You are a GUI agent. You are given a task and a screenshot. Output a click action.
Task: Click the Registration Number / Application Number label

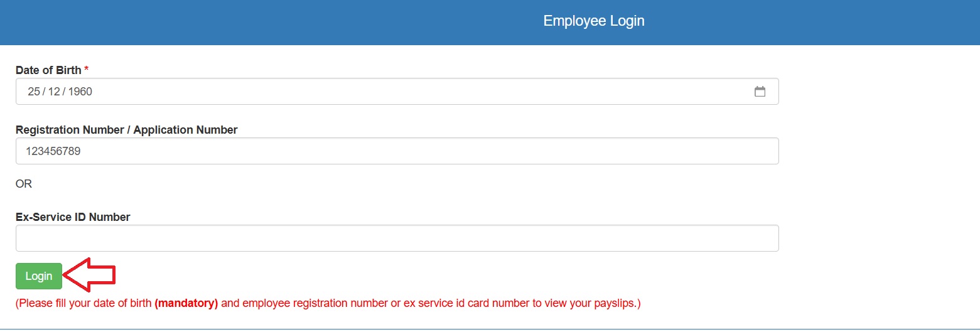pos(126,130)
